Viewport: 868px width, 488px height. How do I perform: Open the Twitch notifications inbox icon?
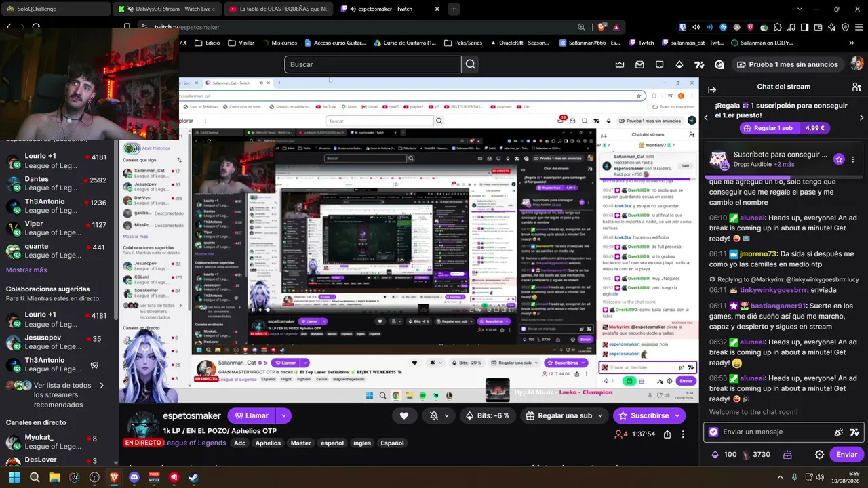[x=639, y=64]
